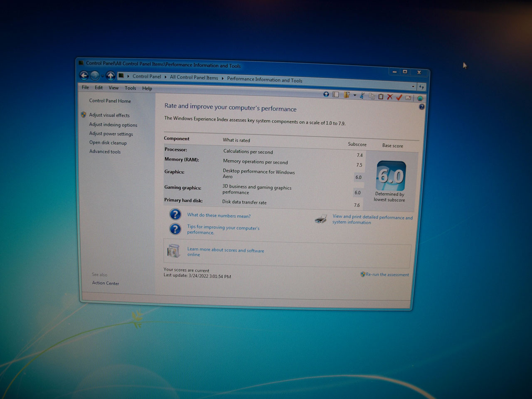Image resolution: width=532 pixels, height=399 pixels.
Task: Toggle the navigation pane layout toolbar icon
Action: pos(335,94)
